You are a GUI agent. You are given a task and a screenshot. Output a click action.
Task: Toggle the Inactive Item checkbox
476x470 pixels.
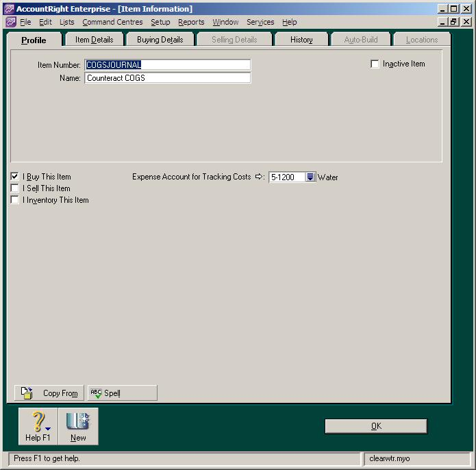tap(375, 64)
